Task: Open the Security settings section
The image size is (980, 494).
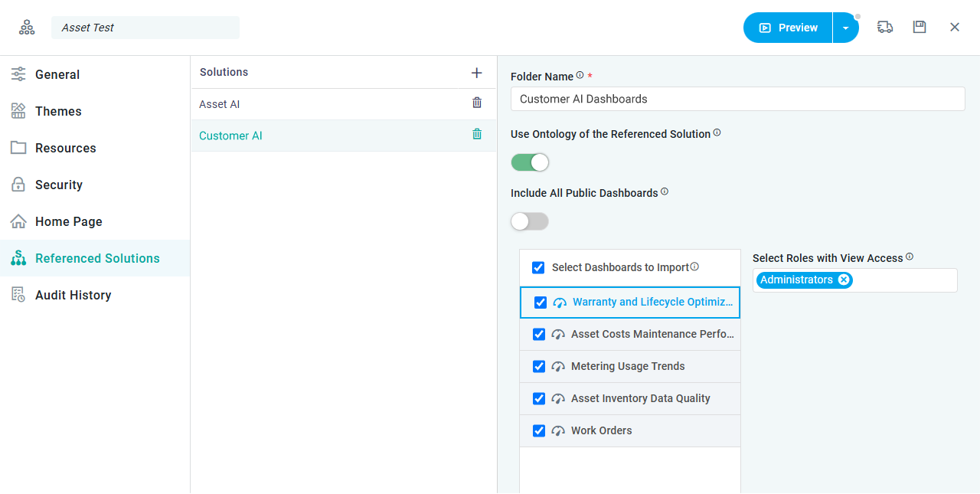Action: [x=59, y=185]
